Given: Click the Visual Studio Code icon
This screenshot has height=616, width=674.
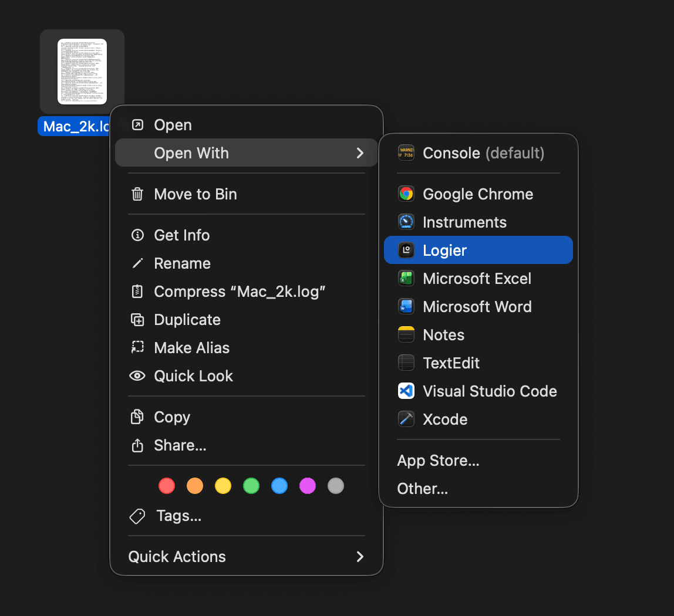Looking at the screenshot, I should 406,391.
